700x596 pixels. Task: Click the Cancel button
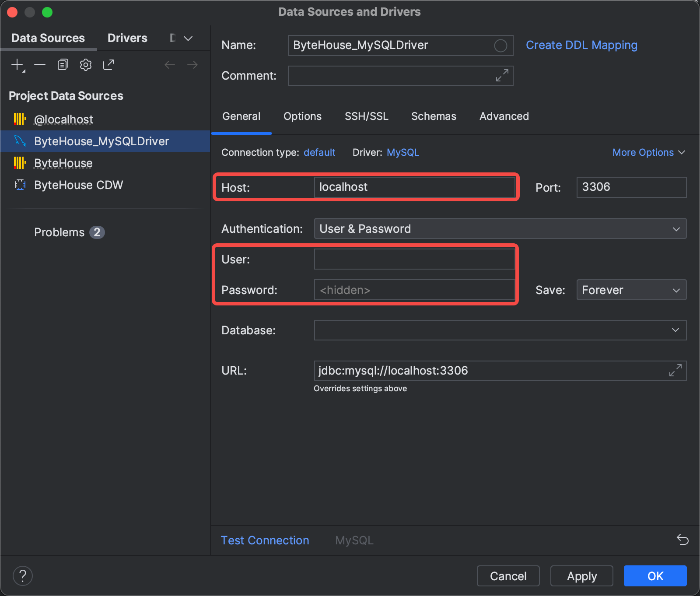[x=508, y=576]
